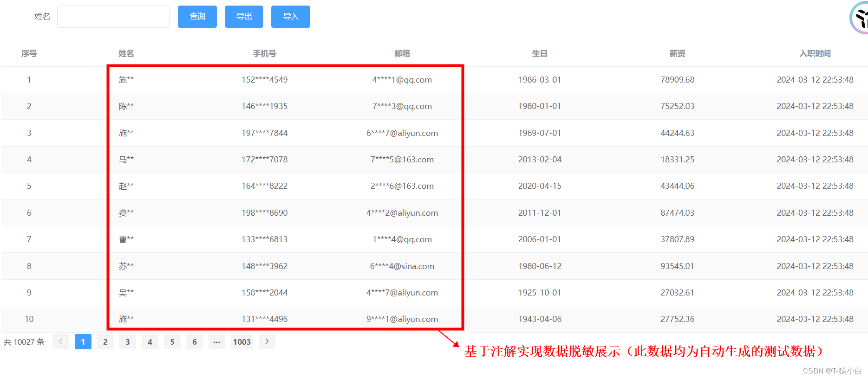This screenshot has width=868, height=379.
Task: Click name 马** in row 4
Action: [126, 160]
